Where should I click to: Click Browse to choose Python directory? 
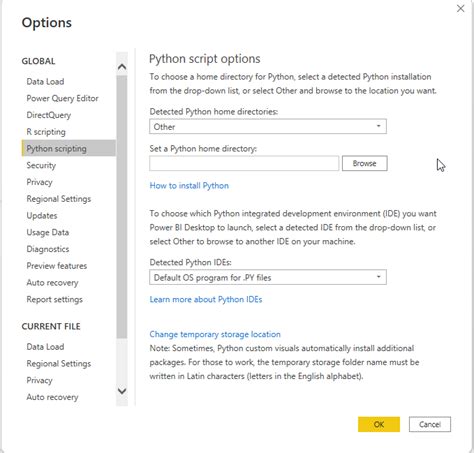click(365, 163)
